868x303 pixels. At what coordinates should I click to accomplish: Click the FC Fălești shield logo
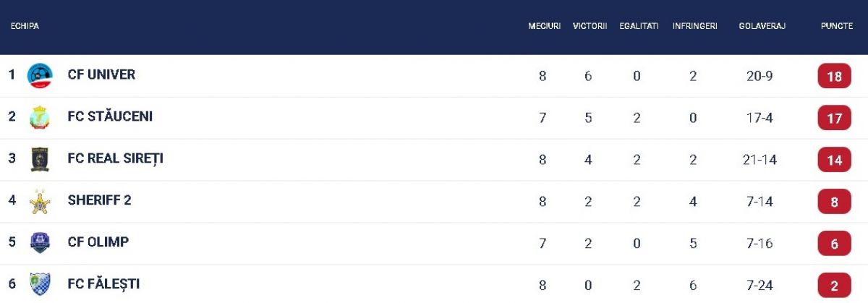[x=40, y=283]
